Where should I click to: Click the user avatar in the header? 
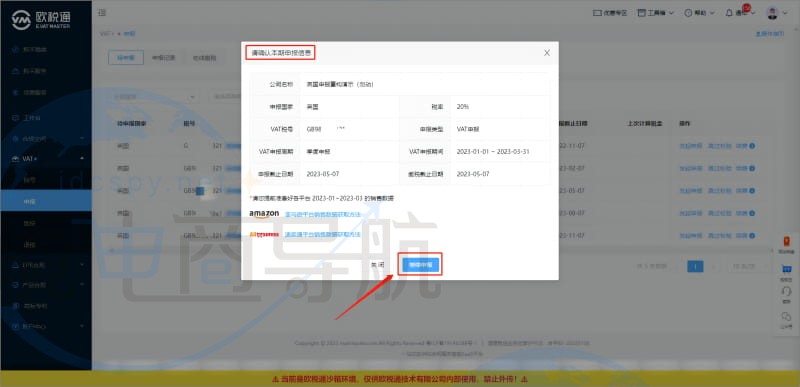(772, 13)
